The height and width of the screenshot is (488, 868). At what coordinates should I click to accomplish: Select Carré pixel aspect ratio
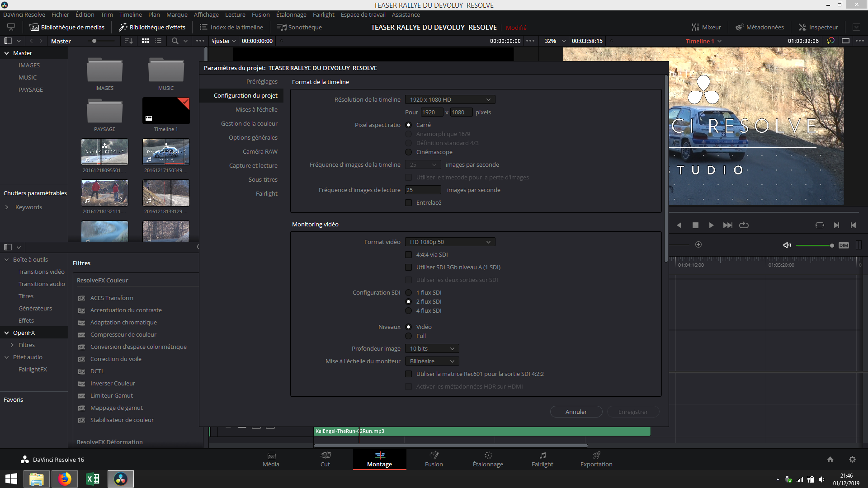pos(409,125)
